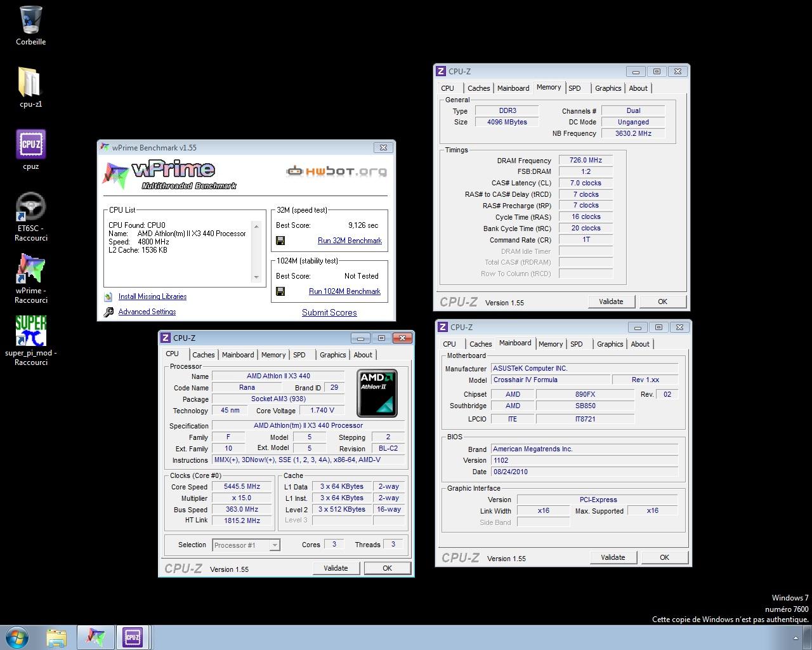Open About tab in the Mainboard window
Viewport: 812px width, 650px height.
pos(640,344)
